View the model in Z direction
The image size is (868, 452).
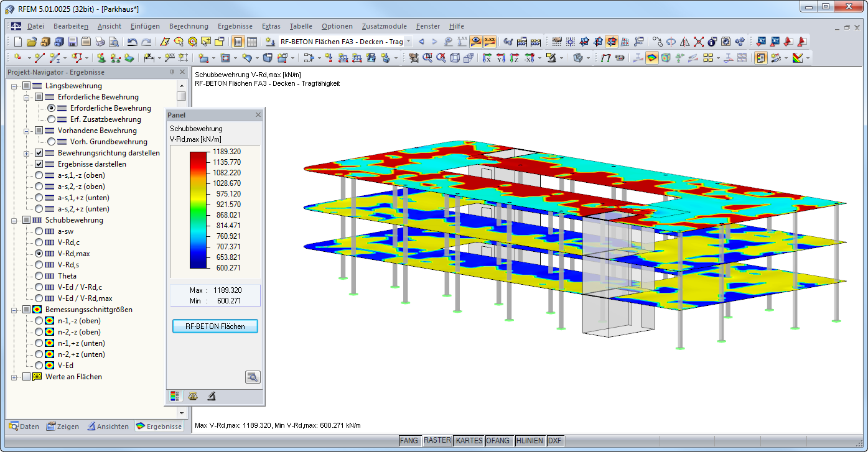tap(514, 58)
